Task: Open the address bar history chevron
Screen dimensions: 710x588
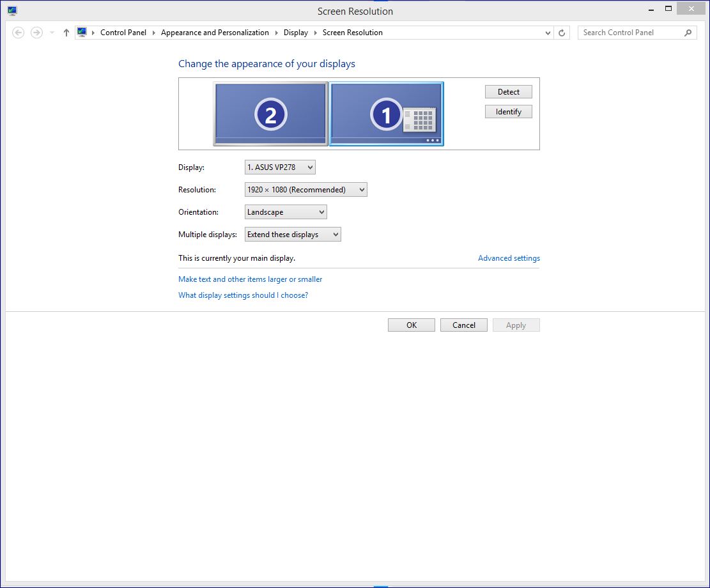Action: coord(547,32)
